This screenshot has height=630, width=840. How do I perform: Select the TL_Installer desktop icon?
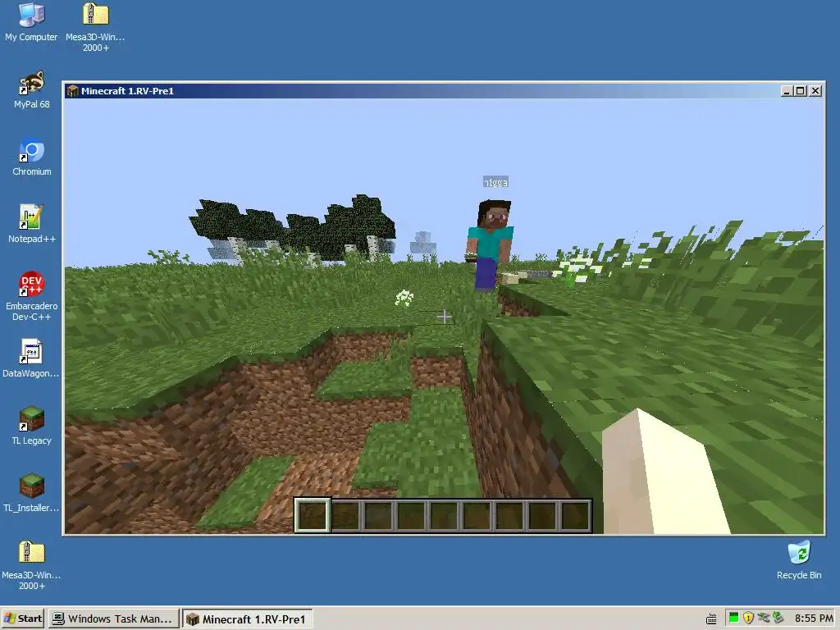coord(31,493)
